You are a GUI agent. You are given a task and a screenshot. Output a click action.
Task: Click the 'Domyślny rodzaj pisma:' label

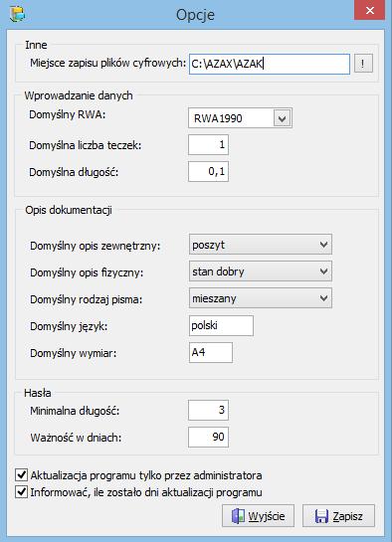(x=87, y=299)
